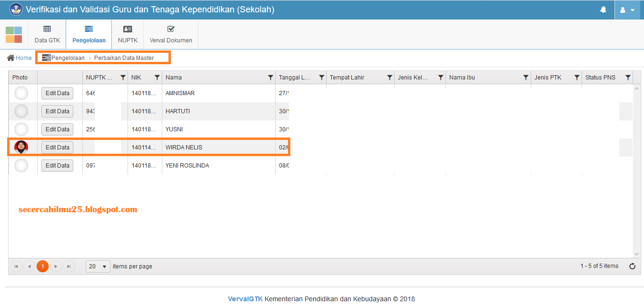644x306 pixels.
Task: Open the Nama Ibu column filter
Action: (525, 78)
